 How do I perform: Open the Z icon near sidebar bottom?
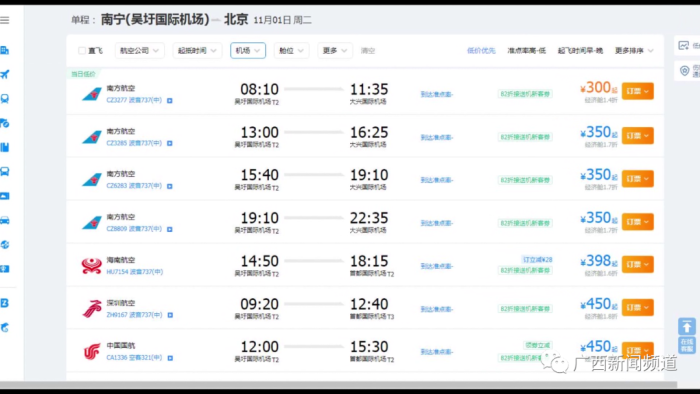(x=5, y=303)
